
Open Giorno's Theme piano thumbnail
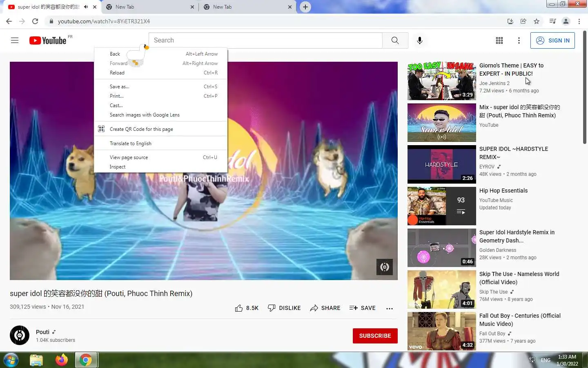tap(442, 81)
